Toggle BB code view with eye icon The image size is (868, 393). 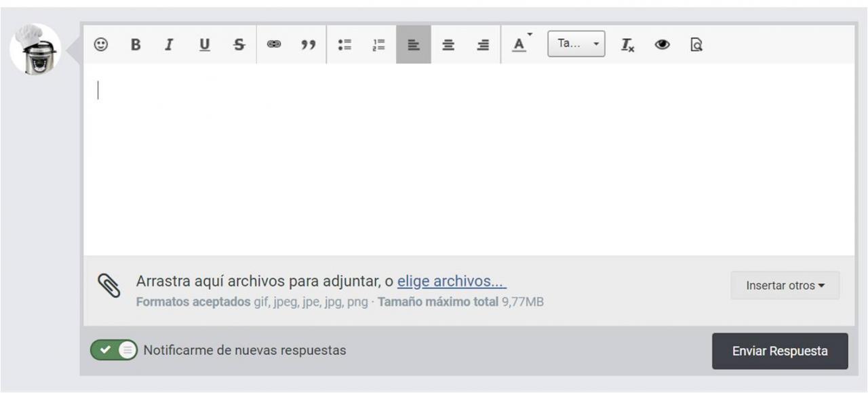pyautogui.click(x=662, y=45)
